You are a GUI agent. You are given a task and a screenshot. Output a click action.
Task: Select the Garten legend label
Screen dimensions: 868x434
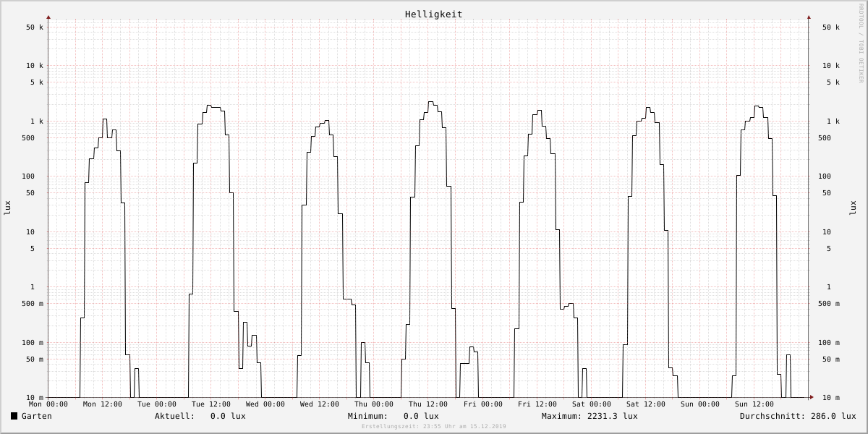pyautogui.click(x=37, y=416)
